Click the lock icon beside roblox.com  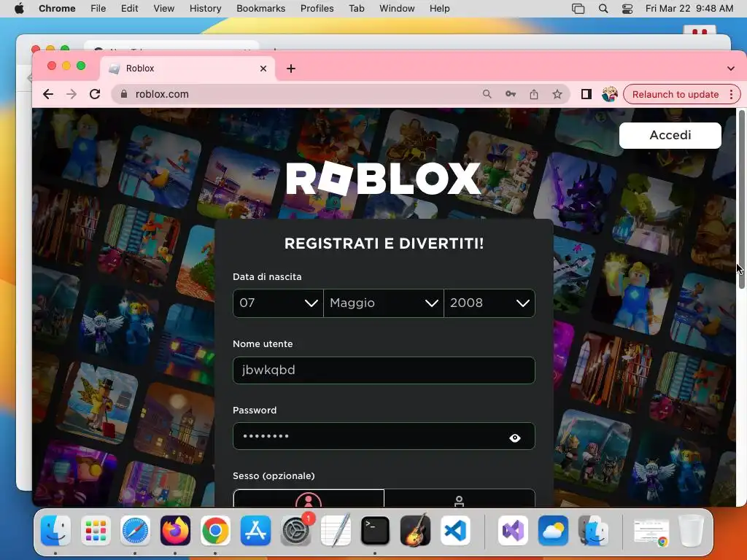(x=124, y=94)
